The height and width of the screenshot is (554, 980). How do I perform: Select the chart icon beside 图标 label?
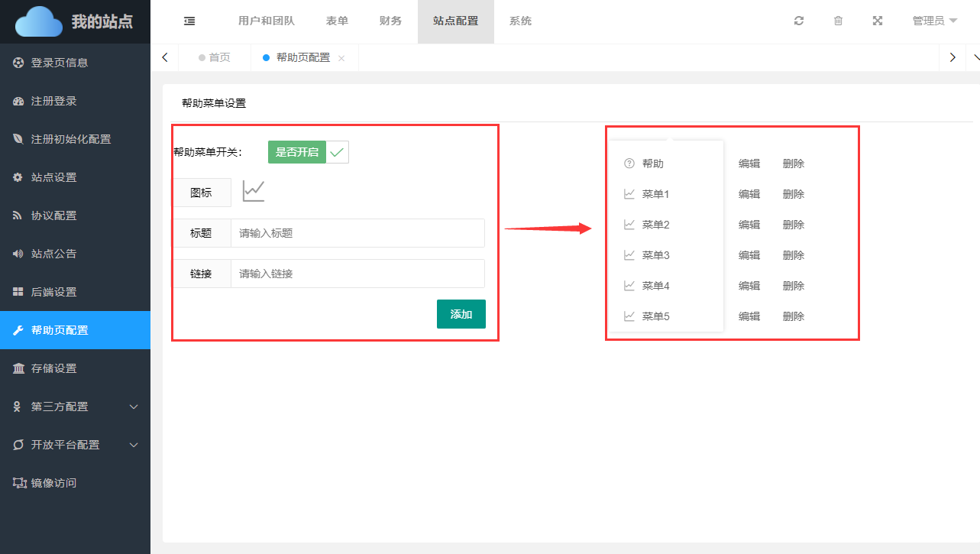tap(254, 191)
